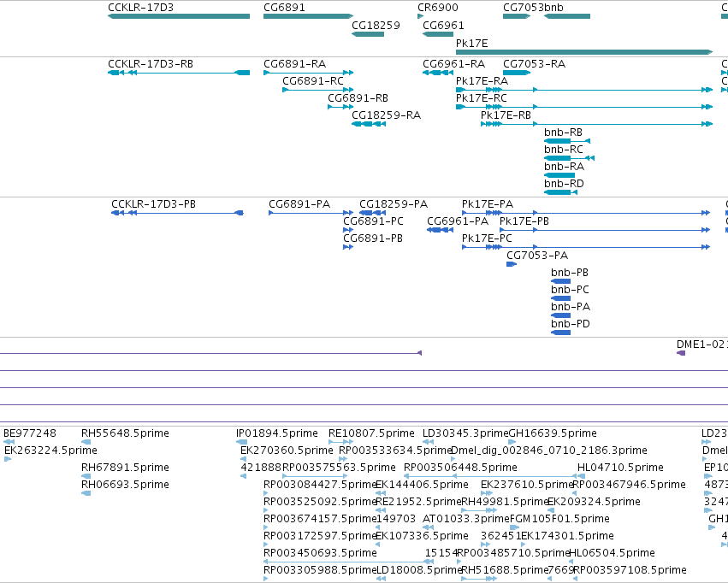The height and width of the screenshot is (583, 728).
Task: Select EST EK270360.5prime
Action: pyautogui.click(x=243, y=459)
